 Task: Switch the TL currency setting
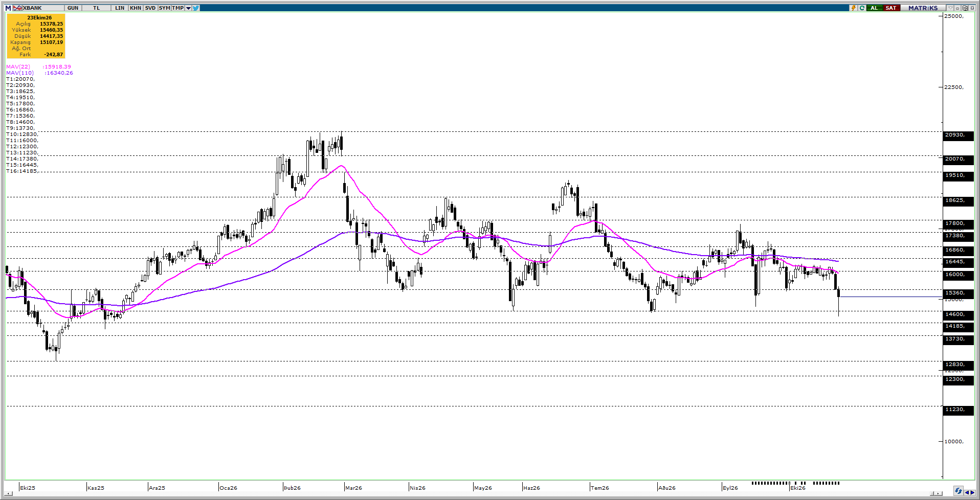(x=97, y=8)
